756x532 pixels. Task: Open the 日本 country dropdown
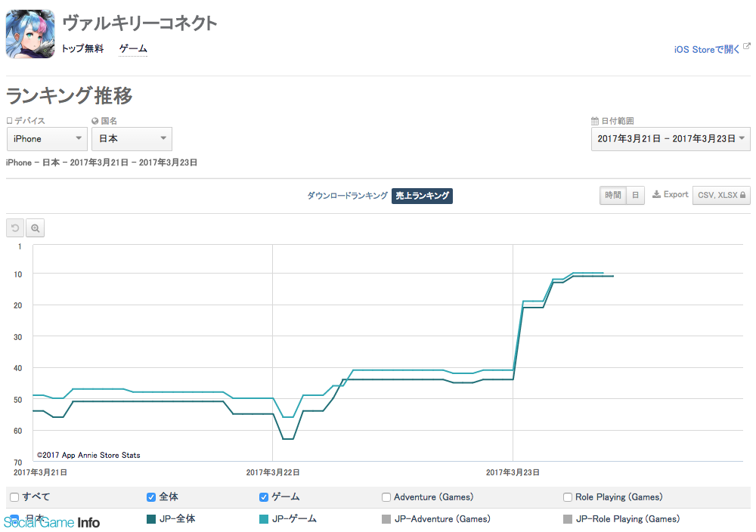click(x=132, y=139)
